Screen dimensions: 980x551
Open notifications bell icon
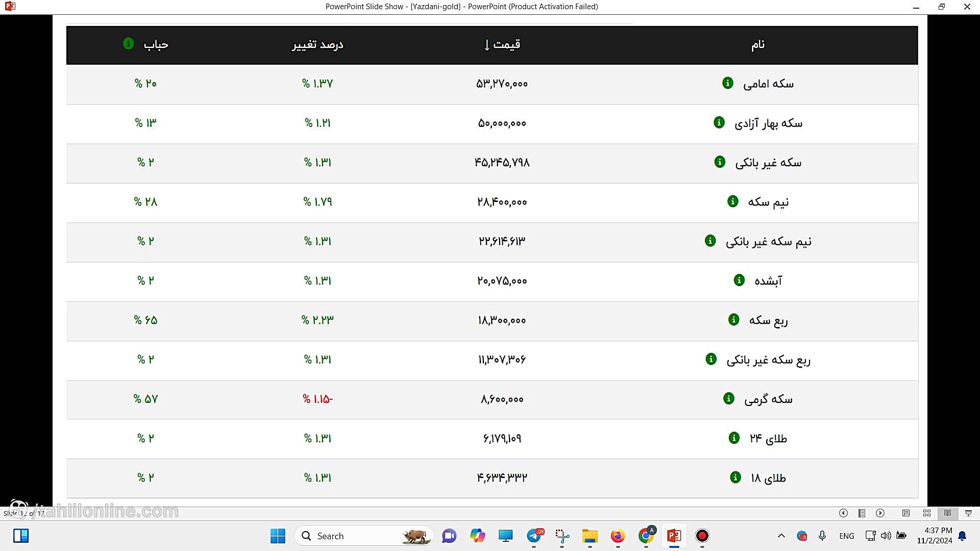tap(962, 536)
